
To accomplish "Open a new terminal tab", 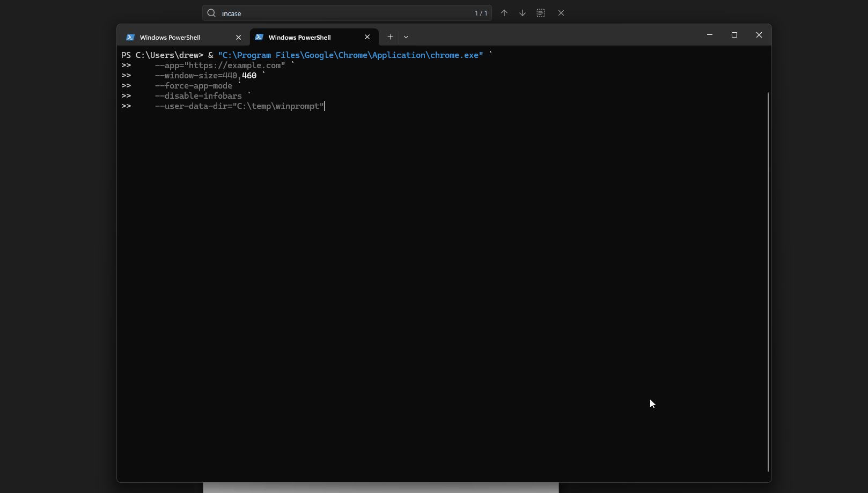I will [x=390, y=37].
